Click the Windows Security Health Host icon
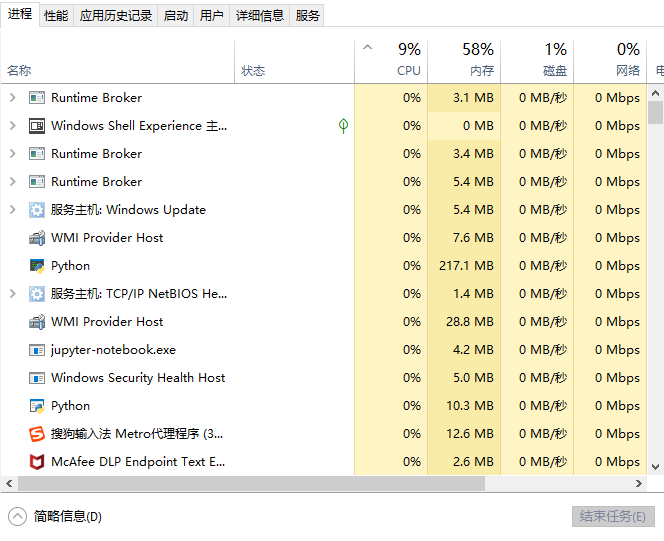 pyautogui.click(x=37, y=378)
